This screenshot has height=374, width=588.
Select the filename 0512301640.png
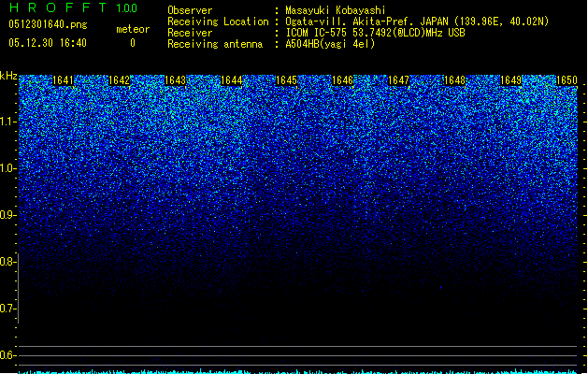pos(48,25)
